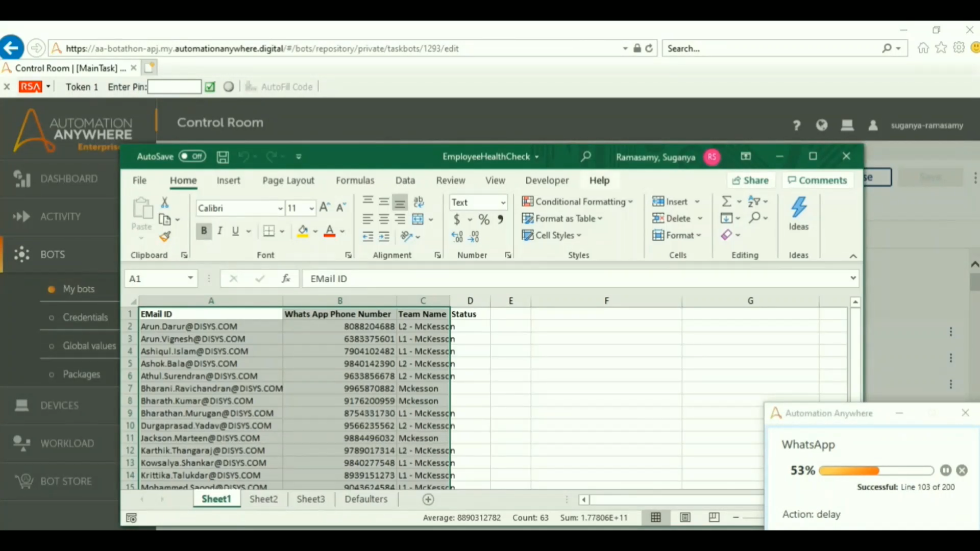Open the Comments button

[x=817, y=180]
